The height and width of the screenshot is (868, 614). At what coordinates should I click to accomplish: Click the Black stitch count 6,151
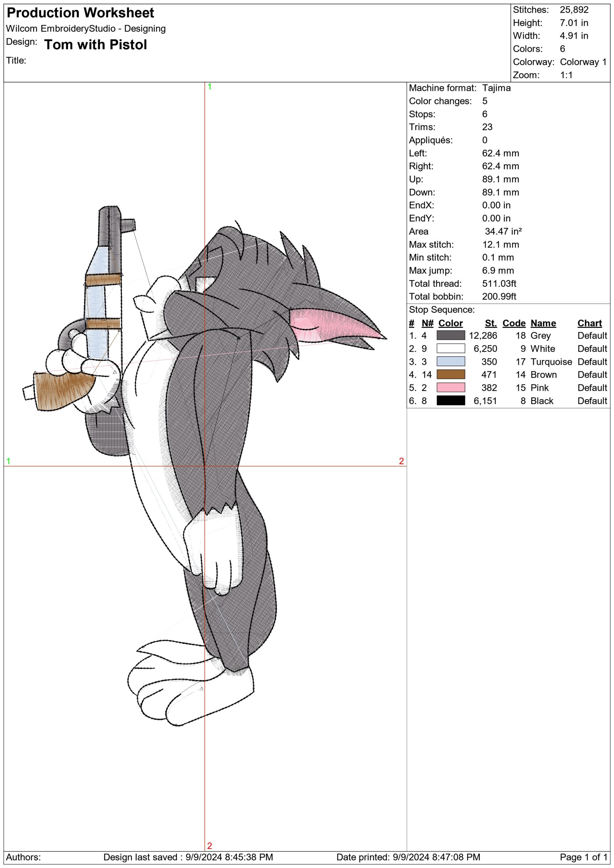tap(485, 401)
